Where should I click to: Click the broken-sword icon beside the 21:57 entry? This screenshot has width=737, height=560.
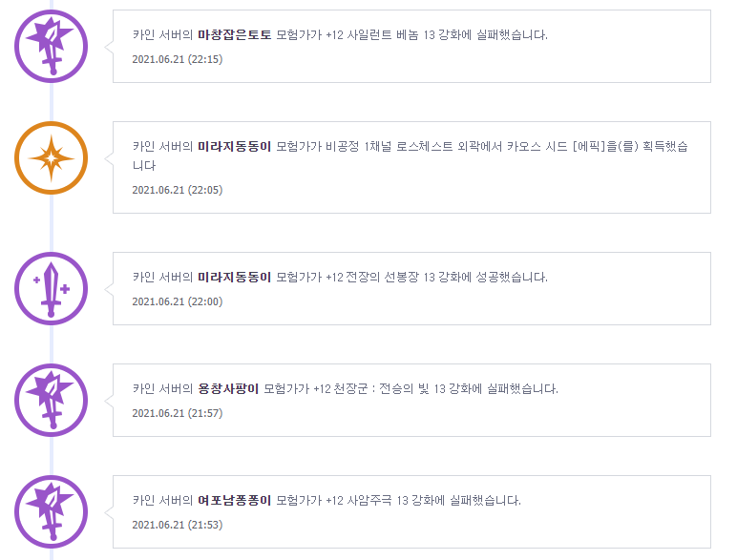coord(52,401)
